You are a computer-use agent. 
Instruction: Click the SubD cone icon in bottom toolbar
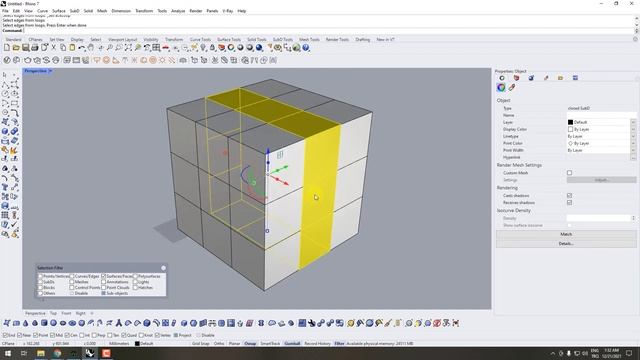click(x=25, y=323)
